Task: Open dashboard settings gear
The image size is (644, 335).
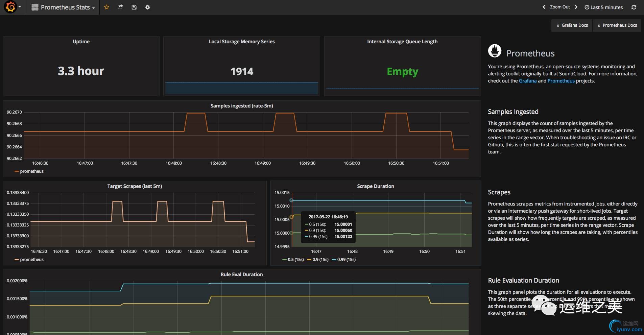Action: [147, 7]
